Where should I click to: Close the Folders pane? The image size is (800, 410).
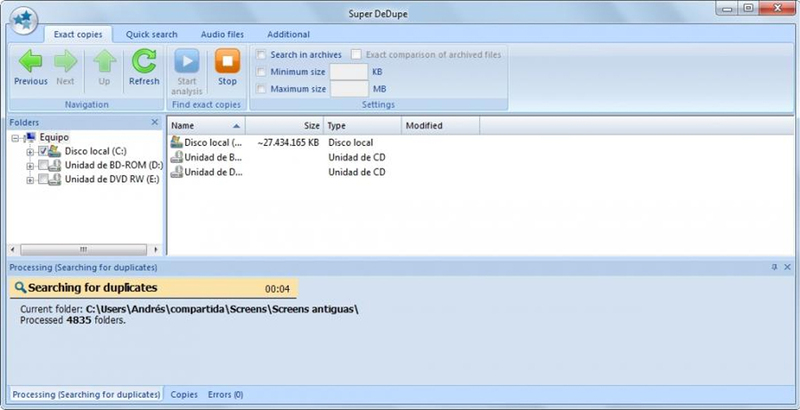[155, 122]
